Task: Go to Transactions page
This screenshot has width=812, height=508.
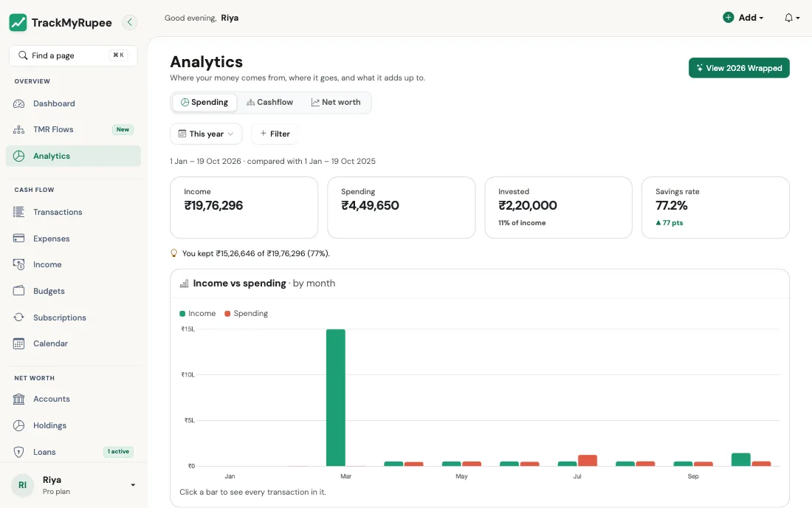Action: (73, 212)
